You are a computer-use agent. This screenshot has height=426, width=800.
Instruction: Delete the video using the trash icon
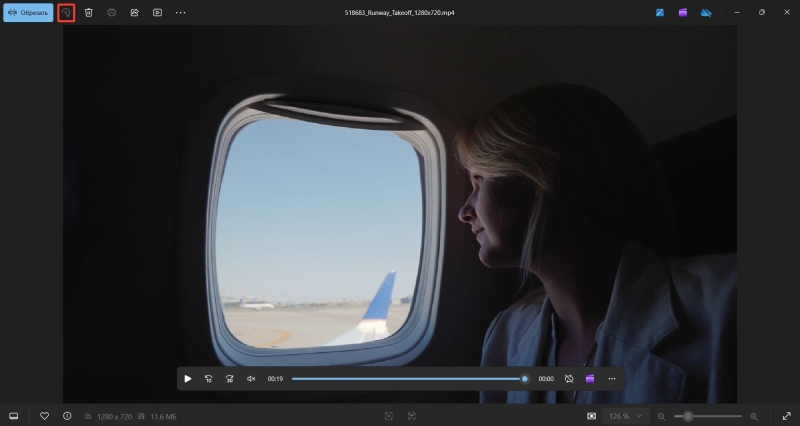(x=89, y=13)
